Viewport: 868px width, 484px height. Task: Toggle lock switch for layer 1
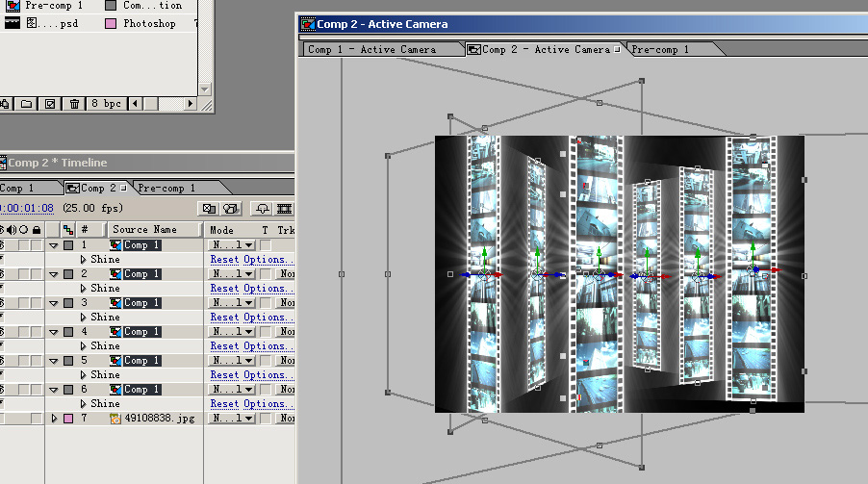36,244
